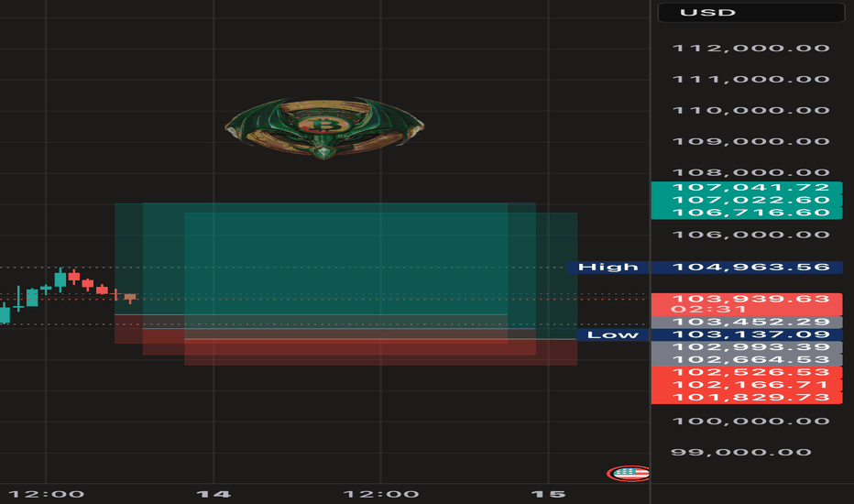Image resolution: width=854 pixels, height=504 pixels.
Task: Select the Low price label
Action: (613, 334)
